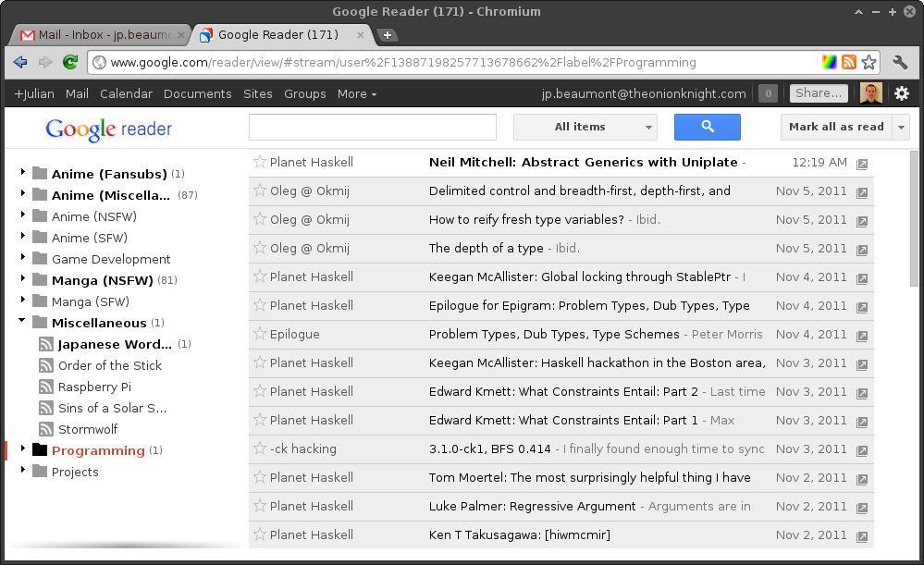Open the new tab plus button
Viewport: 924px width, 565px height.
[x=388, y=35]
